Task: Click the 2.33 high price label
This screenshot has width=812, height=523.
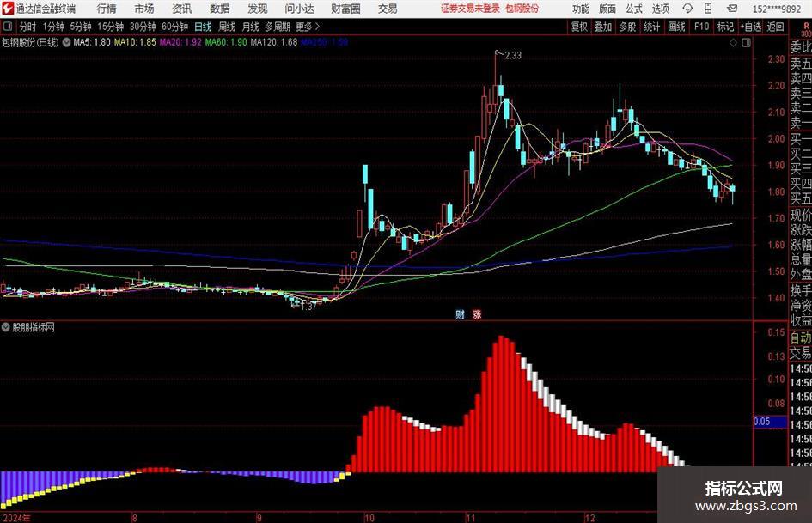Action: click(513, 56)
